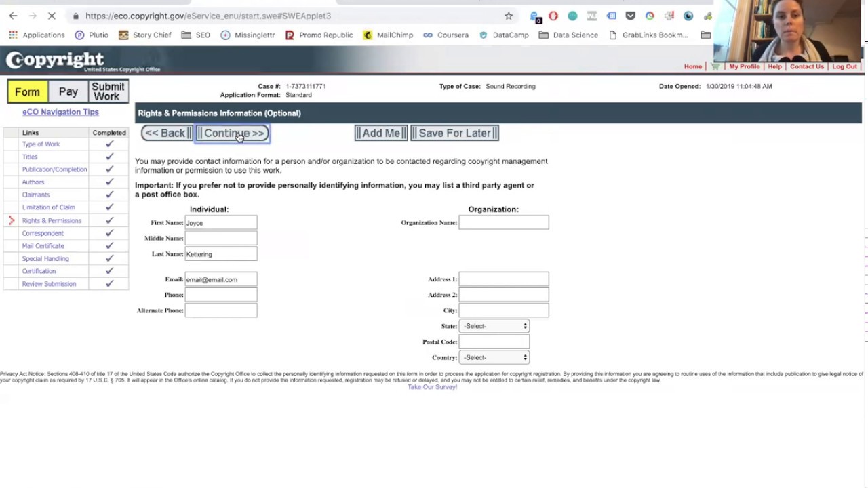The width and height of the screenshot is (868, 488).
Task: Go to Rights & Permissions section
Action: tap(52, 220)
